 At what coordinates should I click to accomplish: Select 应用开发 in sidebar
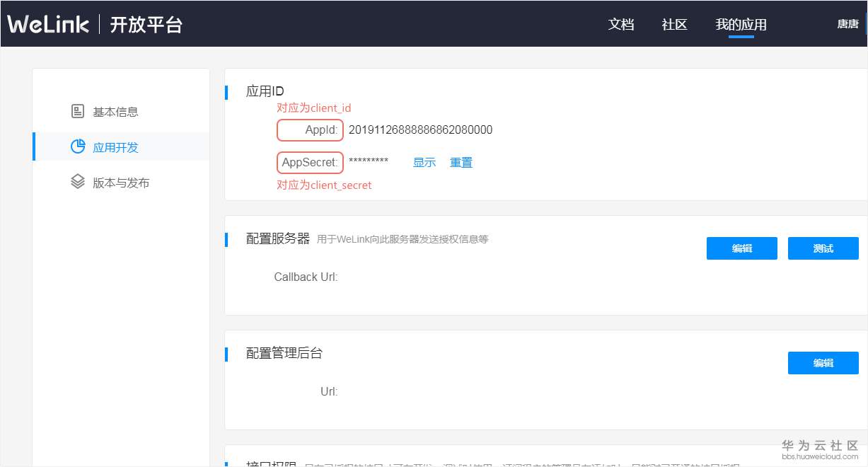coord(115,147)
